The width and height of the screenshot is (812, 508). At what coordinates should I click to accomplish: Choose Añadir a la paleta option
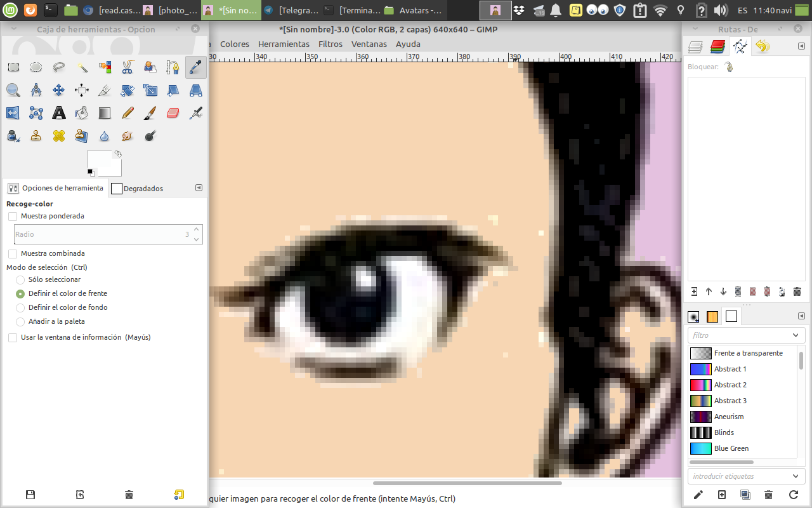coord(20,321)
